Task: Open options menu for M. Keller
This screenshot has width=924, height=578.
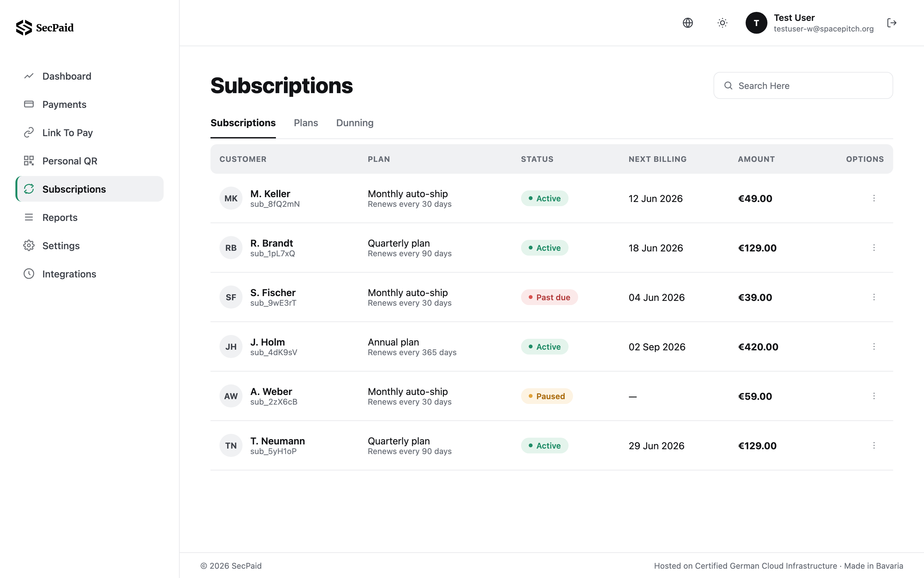Action: click(874, 198)
